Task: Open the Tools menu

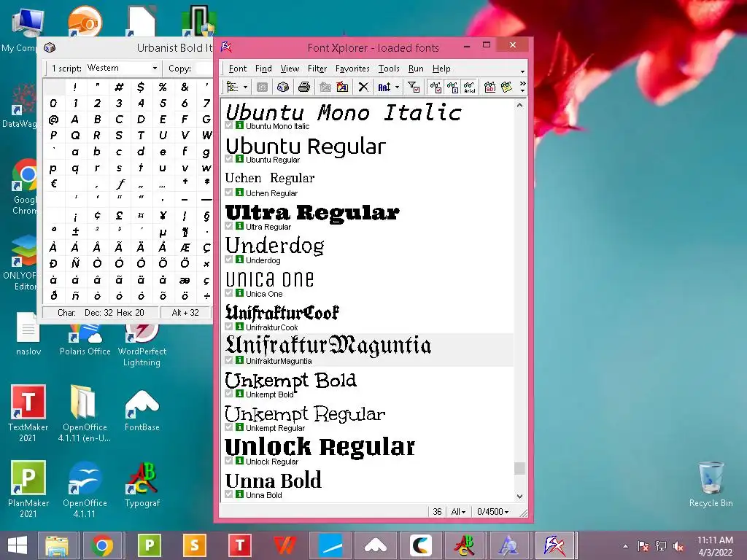Action: coord(389,69)
